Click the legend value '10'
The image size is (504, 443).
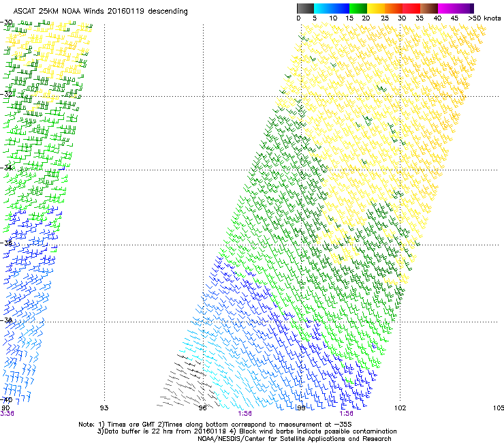333,18
